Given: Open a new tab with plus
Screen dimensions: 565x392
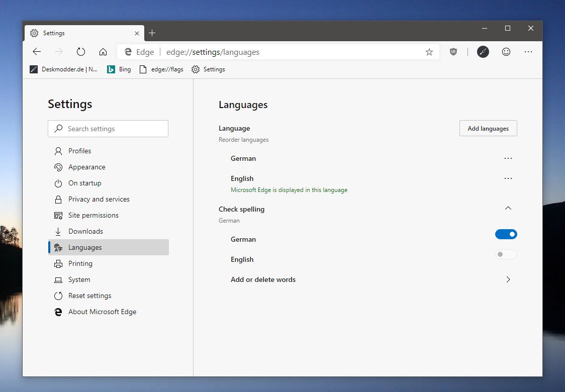Looking at the screenshot, I should pos(152,33).
